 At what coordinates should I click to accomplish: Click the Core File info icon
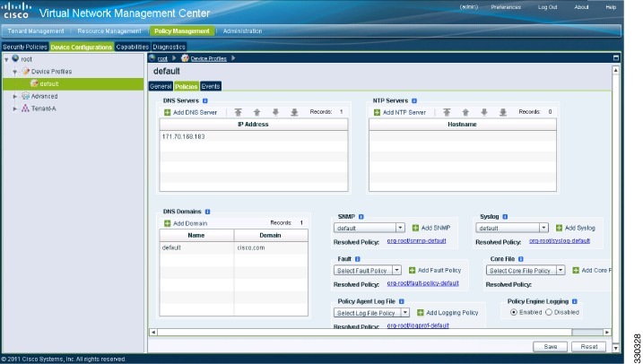(x=521, y=259)
